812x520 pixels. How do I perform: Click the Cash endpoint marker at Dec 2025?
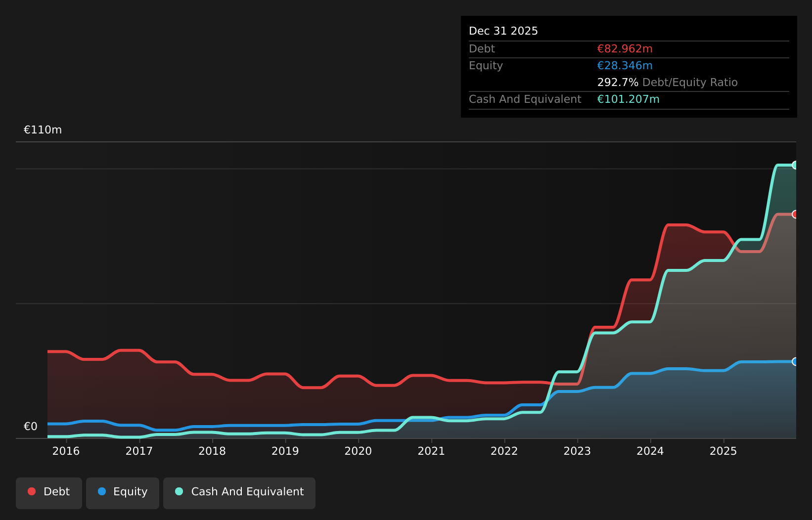click(795, 165)
